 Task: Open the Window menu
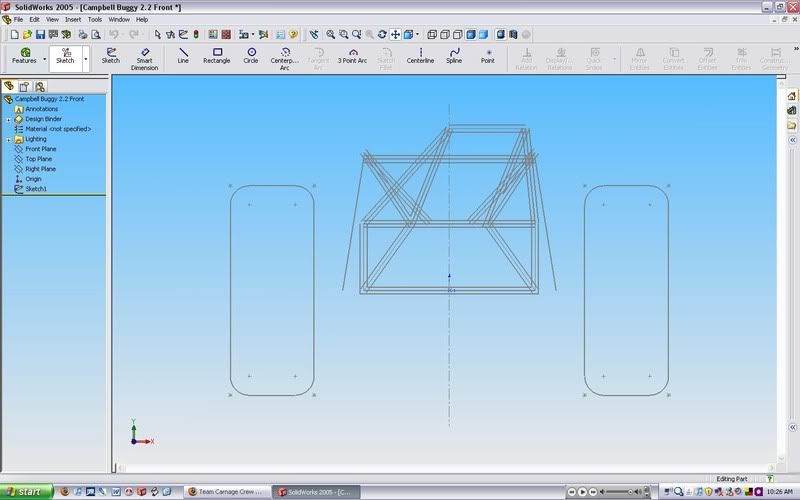pos(119,19)
